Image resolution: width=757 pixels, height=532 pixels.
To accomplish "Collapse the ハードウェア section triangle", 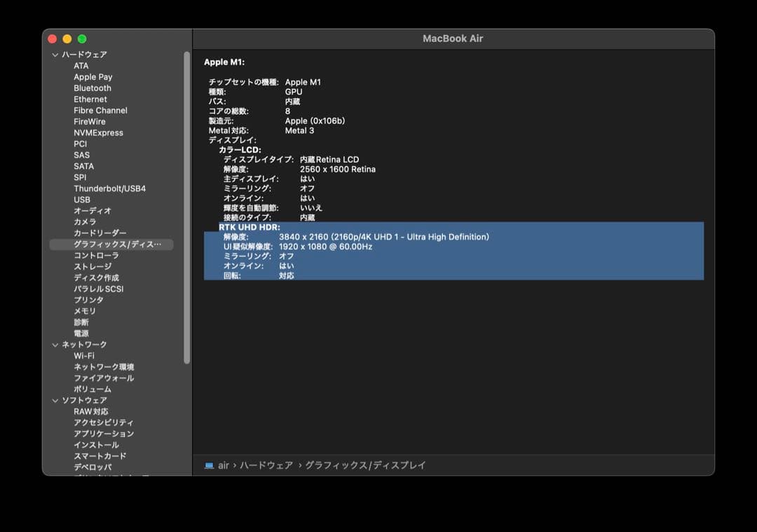I will tap(55, 54).
